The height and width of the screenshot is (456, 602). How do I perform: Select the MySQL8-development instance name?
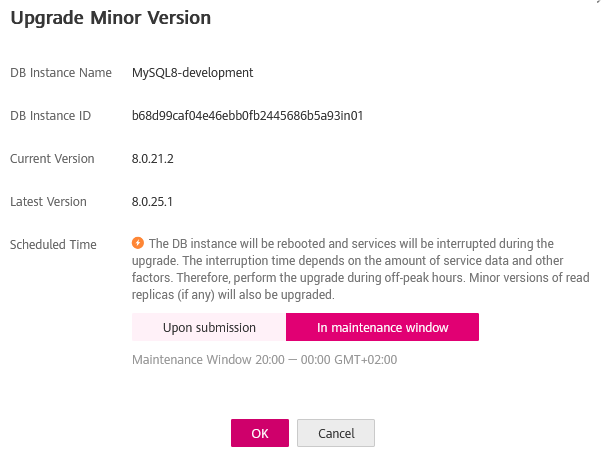193,73
